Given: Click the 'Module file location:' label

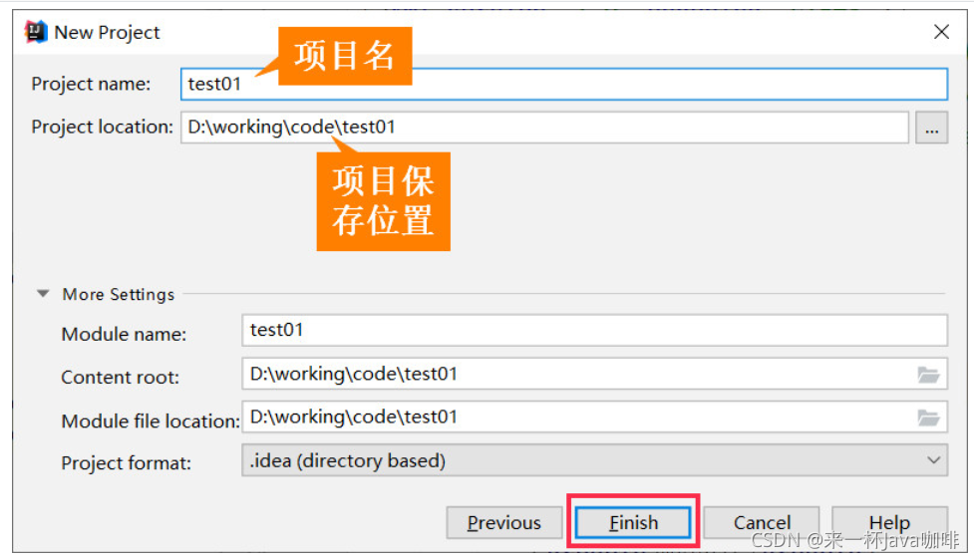Looking at the screenshot, I should tap(151, 420).
